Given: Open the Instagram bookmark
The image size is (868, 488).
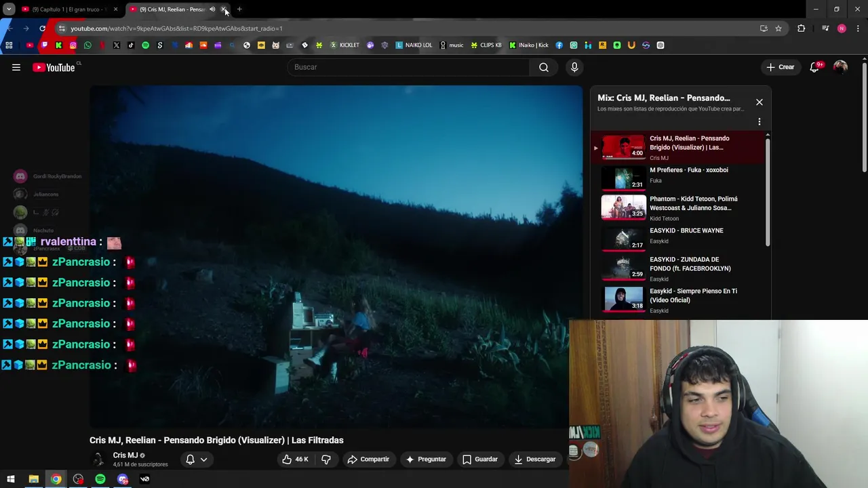Looking at the screenshot, I should 73,45.
